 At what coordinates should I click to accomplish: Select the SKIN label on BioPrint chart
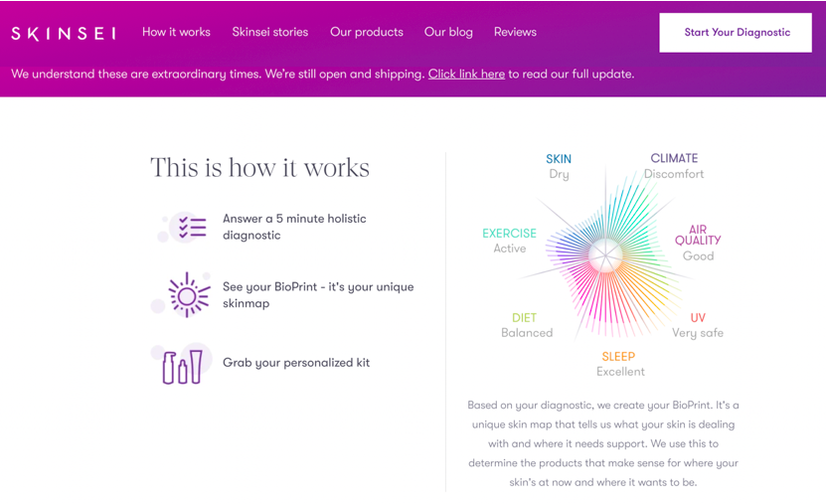tap(559, 159)
